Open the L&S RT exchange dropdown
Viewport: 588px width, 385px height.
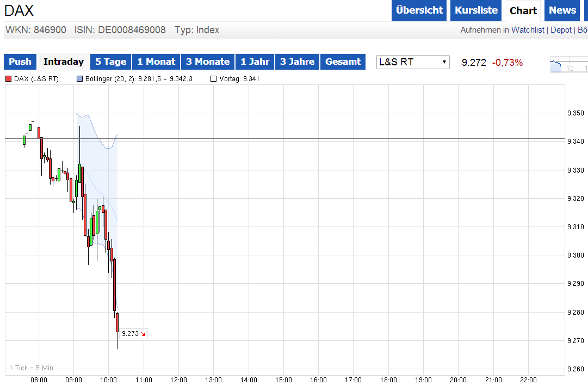tap(412, 62)
